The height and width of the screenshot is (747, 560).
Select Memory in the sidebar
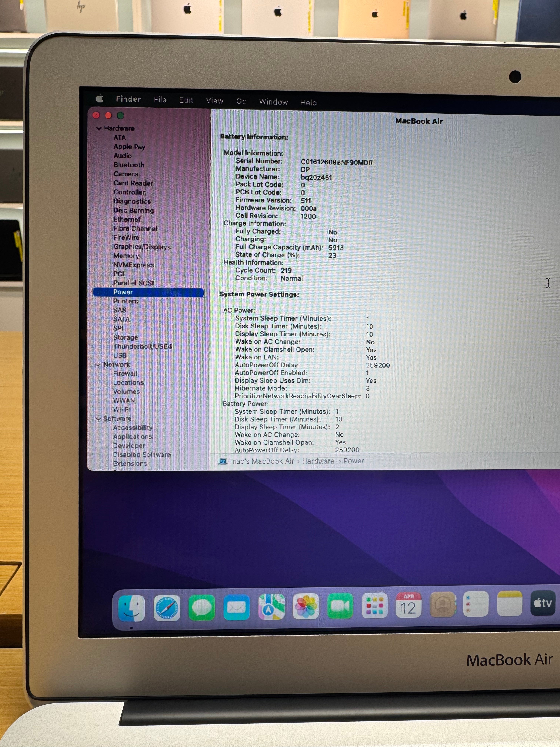click(126, 256)
